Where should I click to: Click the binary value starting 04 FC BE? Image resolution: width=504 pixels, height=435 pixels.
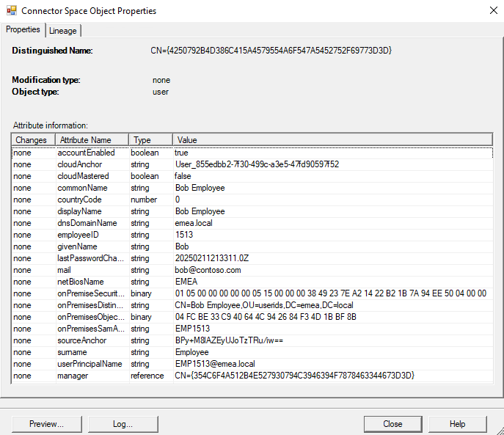[x=266, y=317]
